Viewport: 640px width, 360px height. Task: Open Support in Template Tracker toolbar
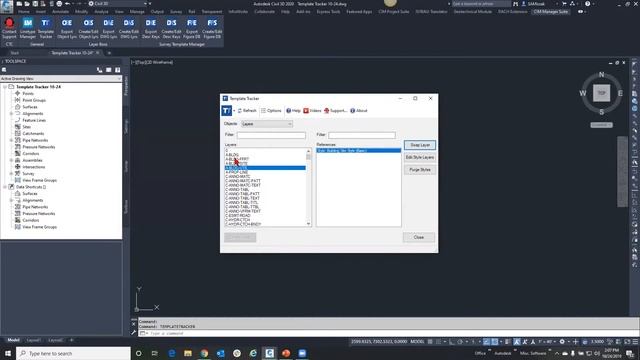[335, 111]
